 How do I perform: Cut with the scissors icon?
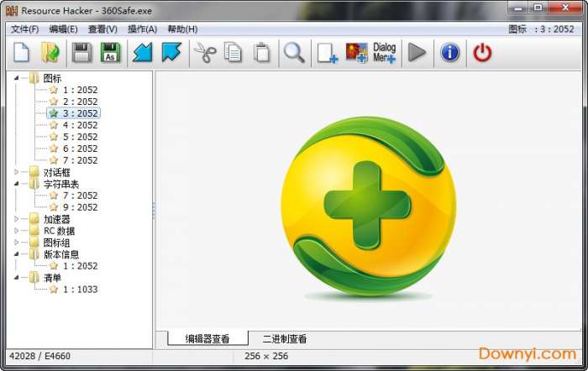point(205,52)
